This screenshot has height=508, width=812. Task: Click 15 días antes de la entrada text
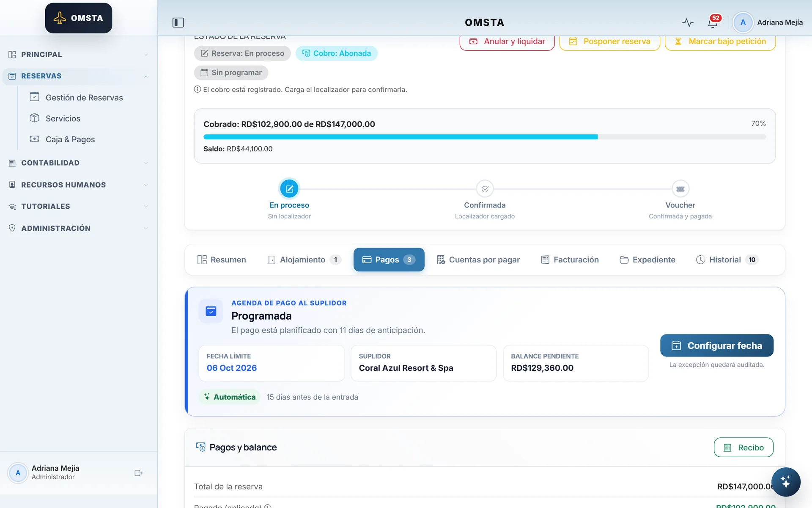312,397
